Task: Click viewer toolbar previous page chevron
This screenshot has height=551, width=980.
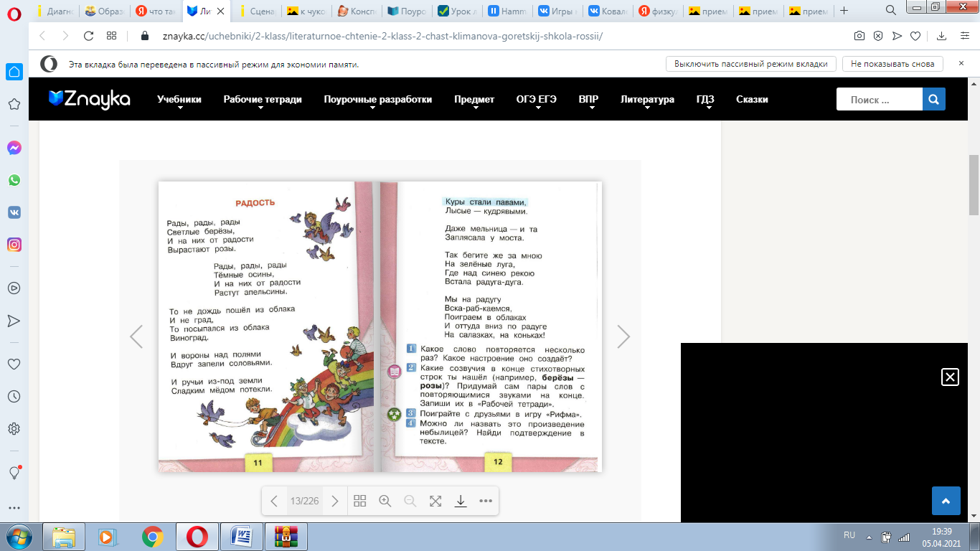Action: coord(274,501)
